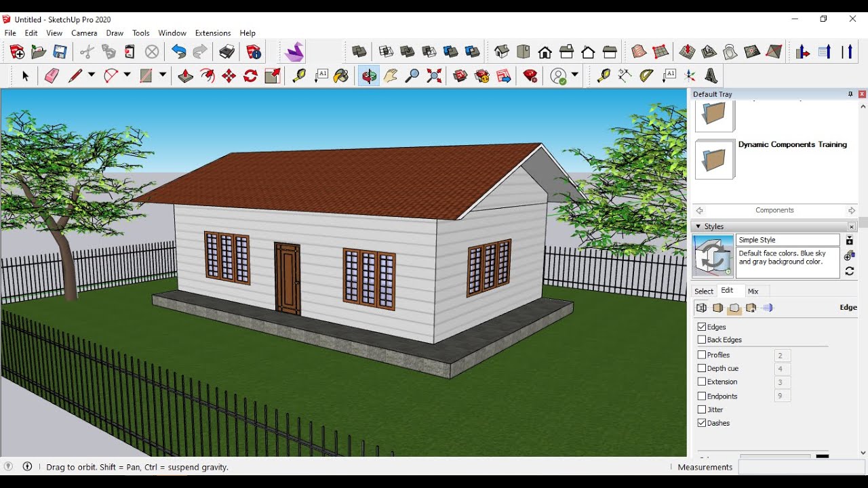This screenshot has height=488, width=868.
Task: Pick the Pan hand tool
Action: click(391, 76)
